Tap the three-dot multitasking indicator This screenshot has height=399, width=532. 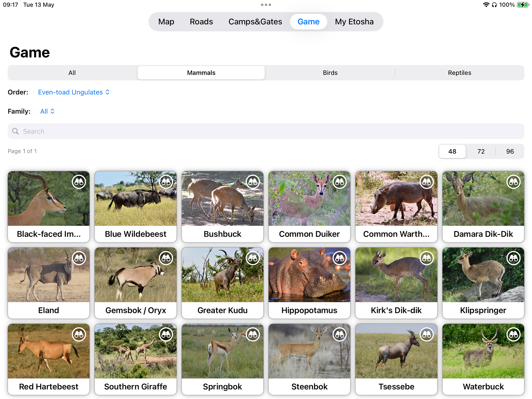(x=266, y=5)
